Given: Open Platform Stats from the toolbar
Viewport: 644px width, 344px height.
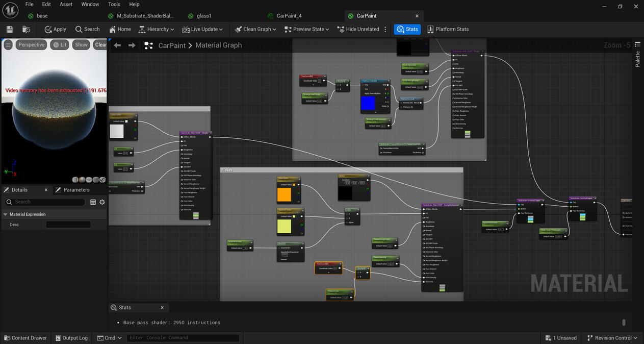Looking at the screenshot, I should click(x=448, y=29).
